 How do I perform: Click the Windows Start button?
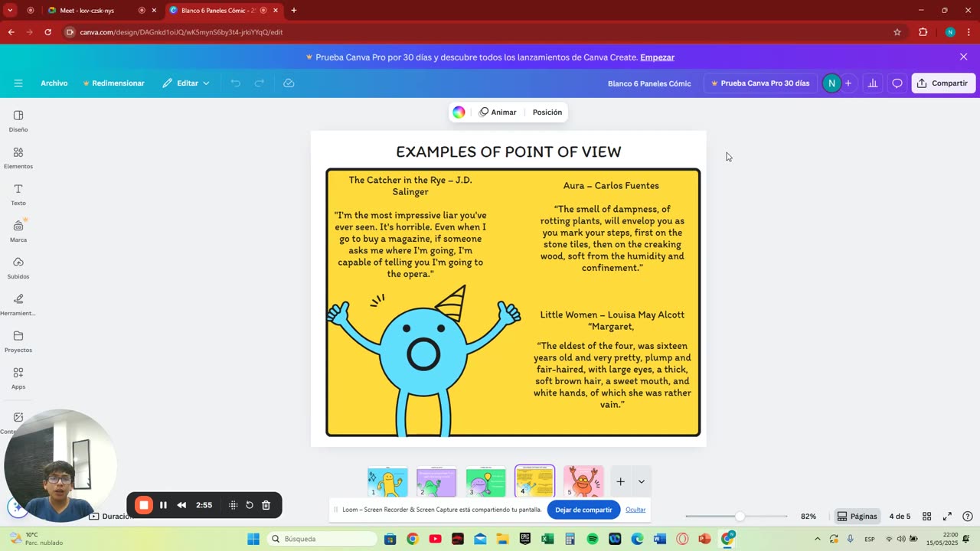(x=253, y=539)
